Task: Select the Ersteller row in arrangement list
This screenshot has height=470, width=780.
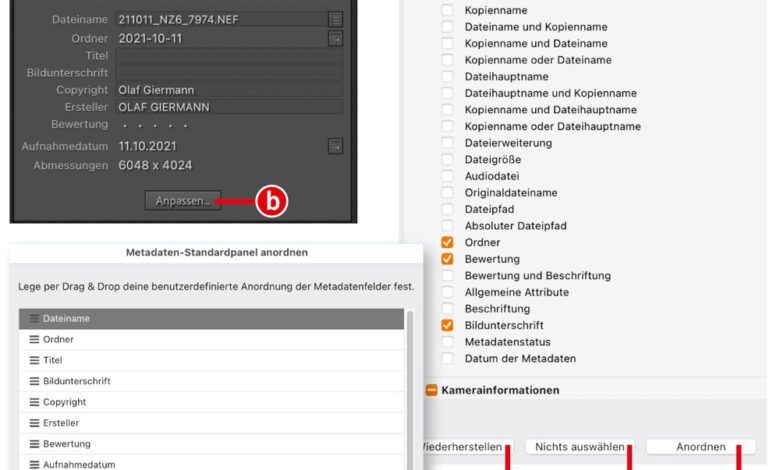Action: click(x=211, y=423)
